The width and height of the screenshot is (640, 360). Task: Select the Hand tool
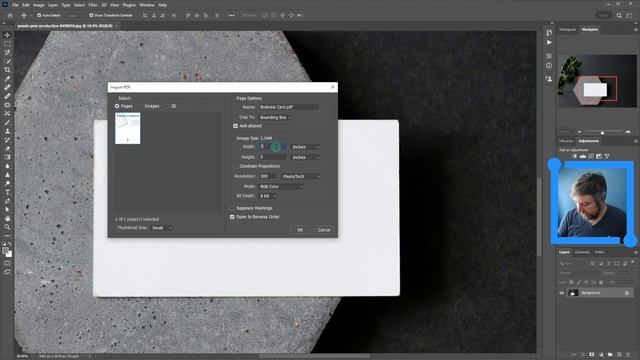point(7,218)
